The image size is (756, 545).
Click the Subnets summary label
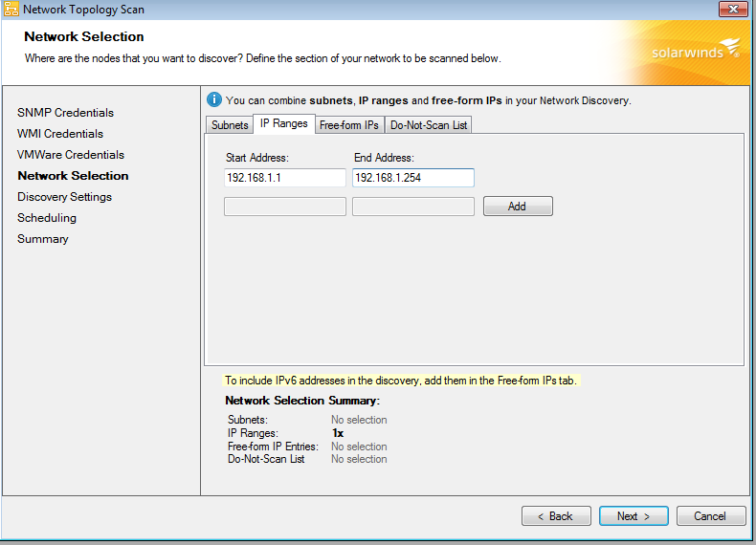point(247,420)
